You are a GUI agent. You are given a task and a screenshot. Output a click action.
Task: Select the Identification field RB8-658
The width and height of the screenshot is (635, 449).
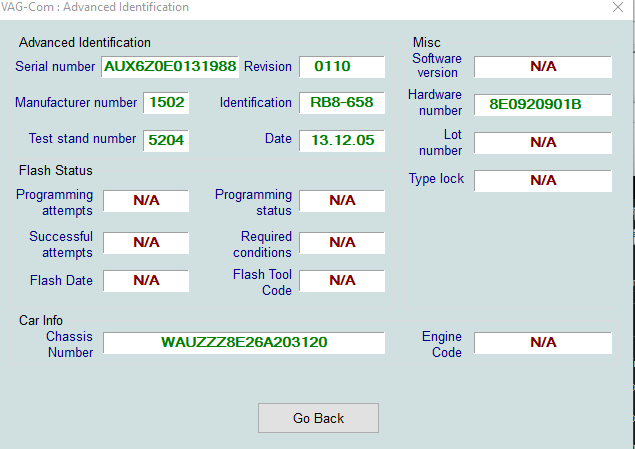point(342,102)
